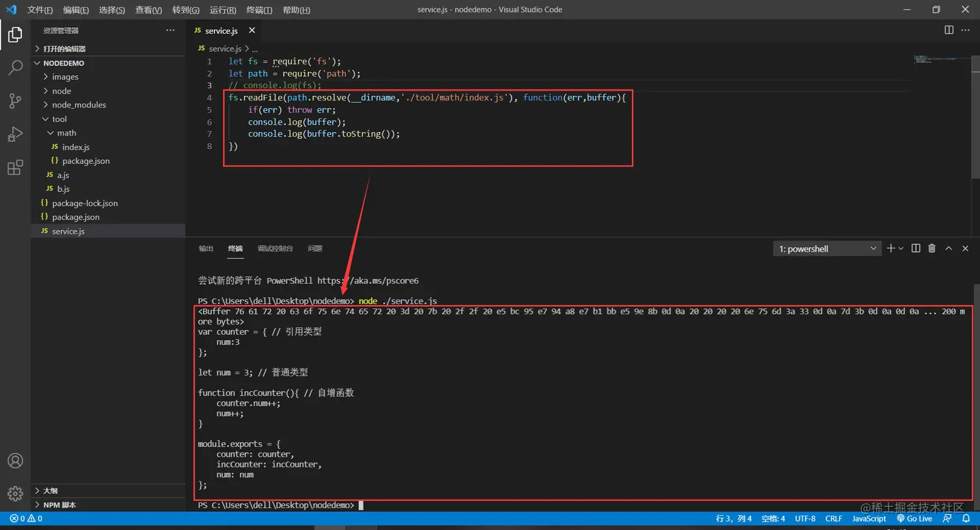This screenshot has width=980, height=530.
Task: Kill terminal with trash icon
Action: click(x=932, y=248)
